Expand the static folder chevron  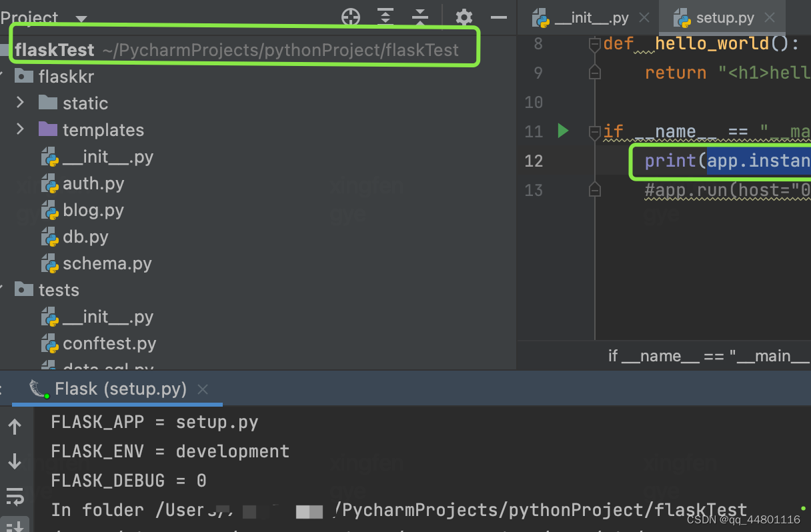(x=20, y=103)
